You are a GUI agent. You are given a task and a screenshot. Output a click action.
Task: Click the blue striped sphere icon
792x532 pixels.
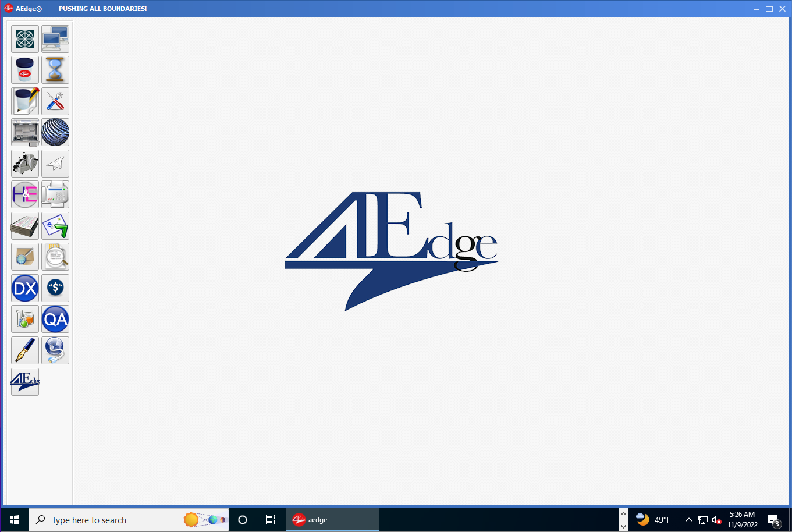point(55,132)
